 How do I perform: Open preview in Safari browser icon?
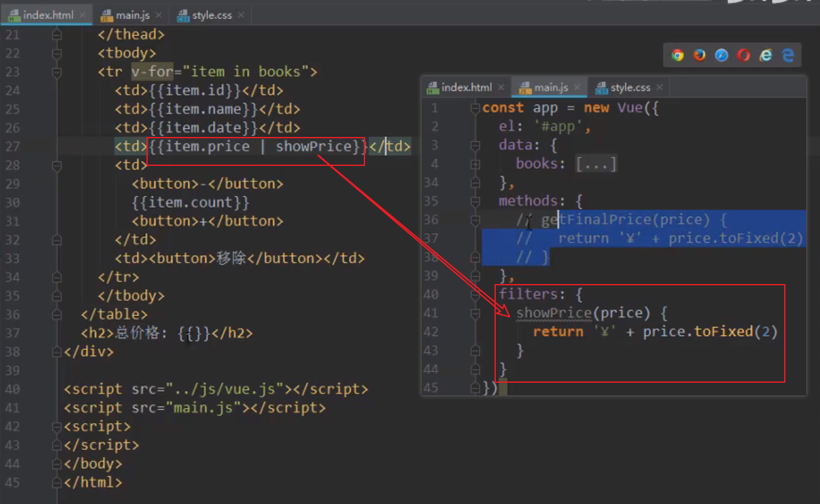pos(721,55)
